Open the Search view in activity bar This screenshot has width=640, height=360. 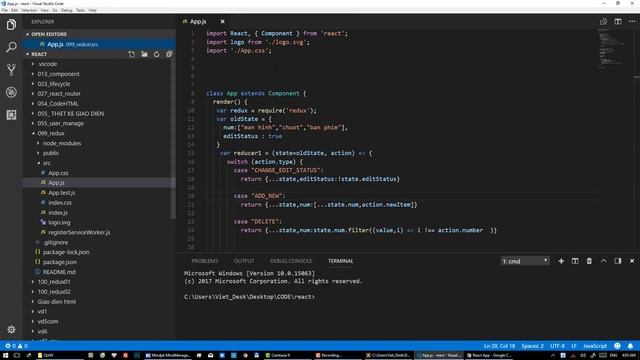11,47
